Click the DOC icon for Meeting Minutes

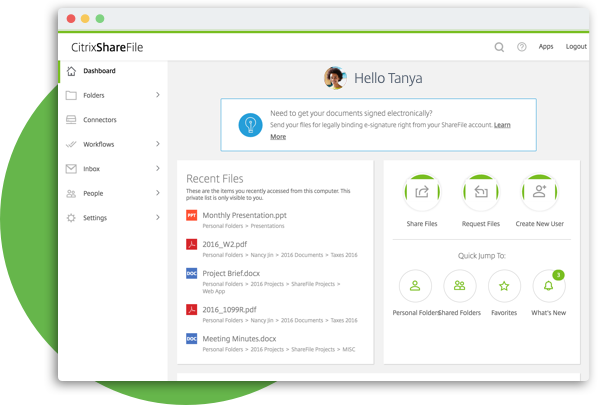click(x=191, y=338)
